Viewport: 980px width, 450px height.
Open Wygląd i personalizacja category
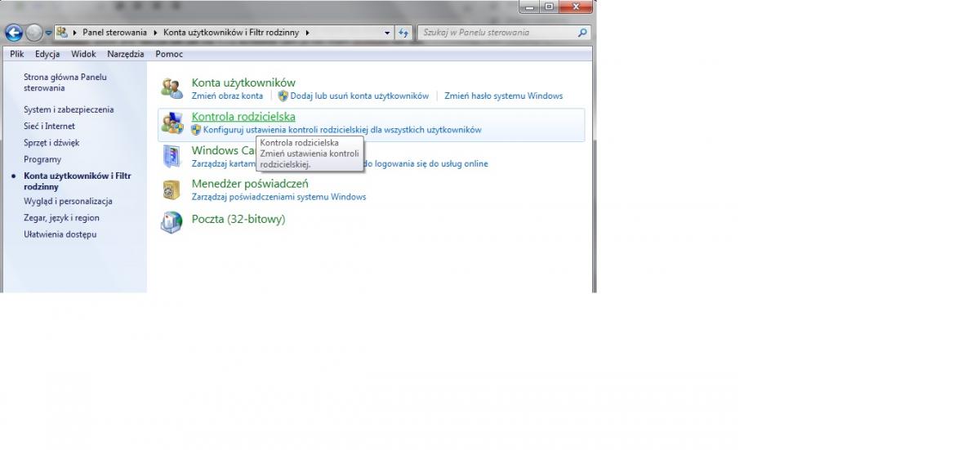68,201
